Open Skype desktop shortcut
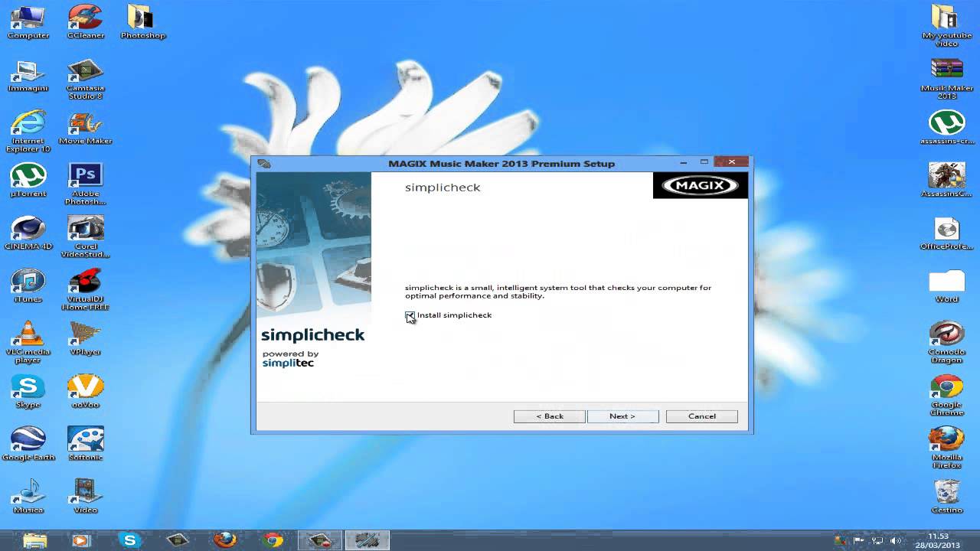 (x=28, y=392)
